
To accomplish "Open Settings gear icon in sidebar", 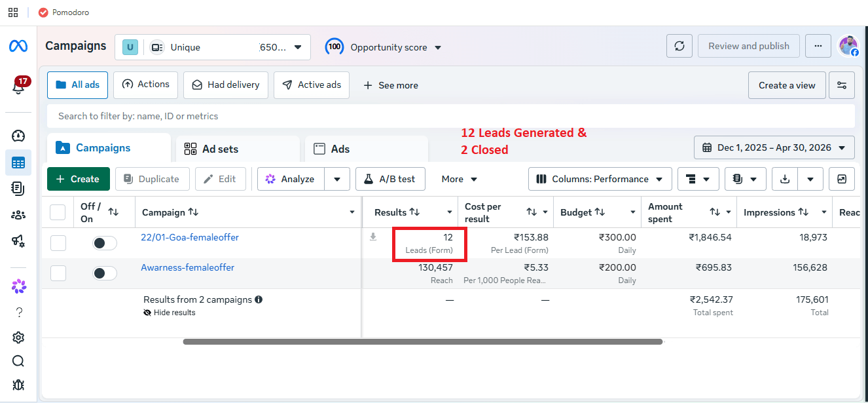I will [18, 337].
